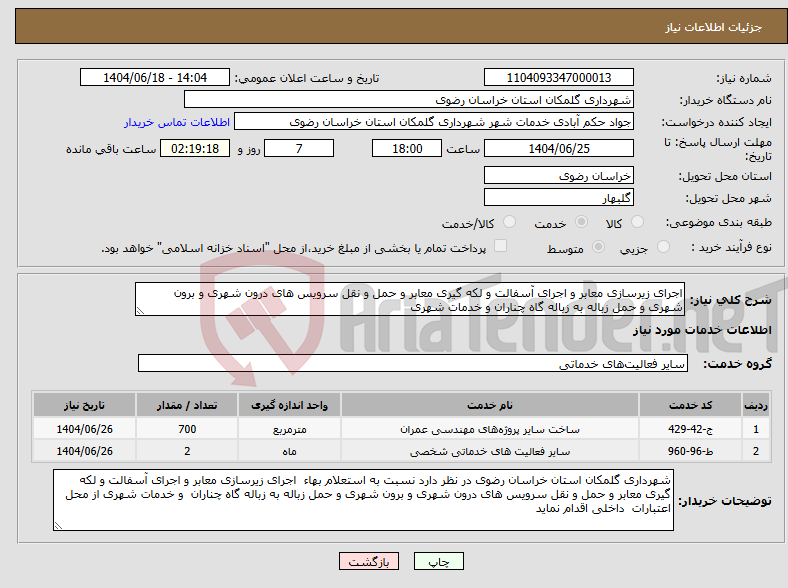
Task: Click the جزئیات اطلاعات نیاز header title
Action: click(x=714, y=27)
